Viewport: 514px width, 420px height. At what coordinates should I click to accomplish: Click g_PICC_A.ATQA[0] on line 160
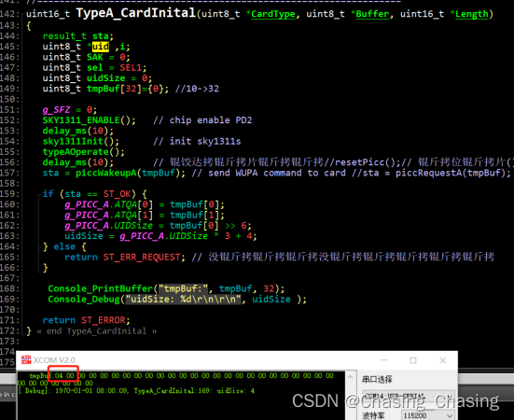[108, 204]
